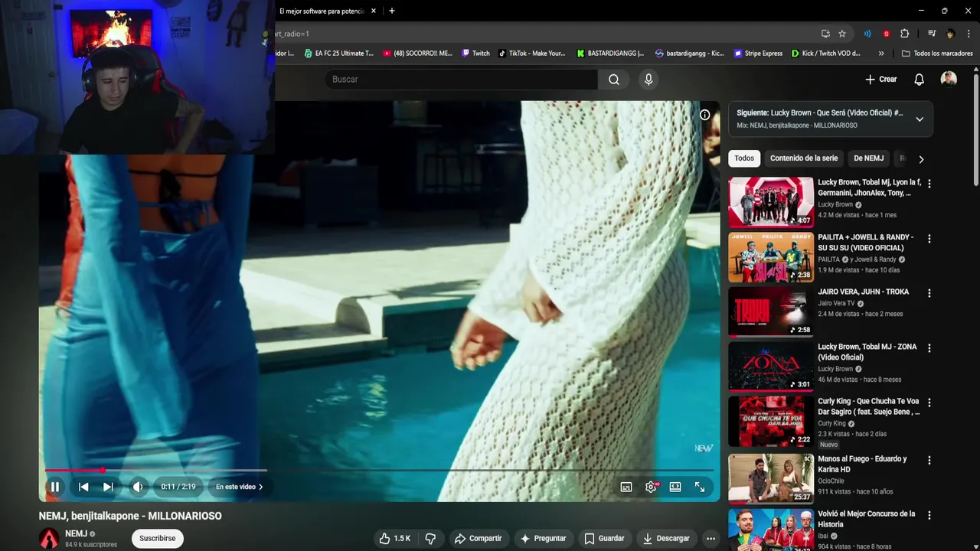Open the NEMJ channel name link

(76, 534)
